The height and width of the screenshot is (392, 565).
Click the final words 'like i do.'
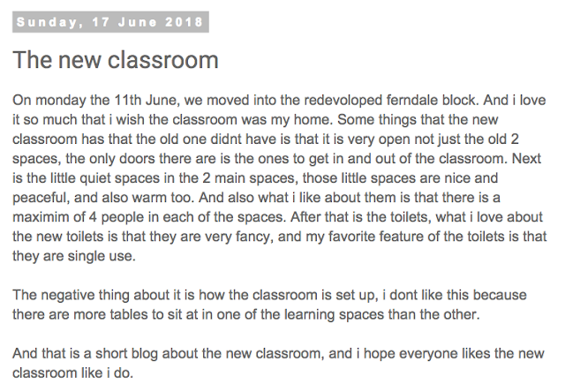click(107, 373)
